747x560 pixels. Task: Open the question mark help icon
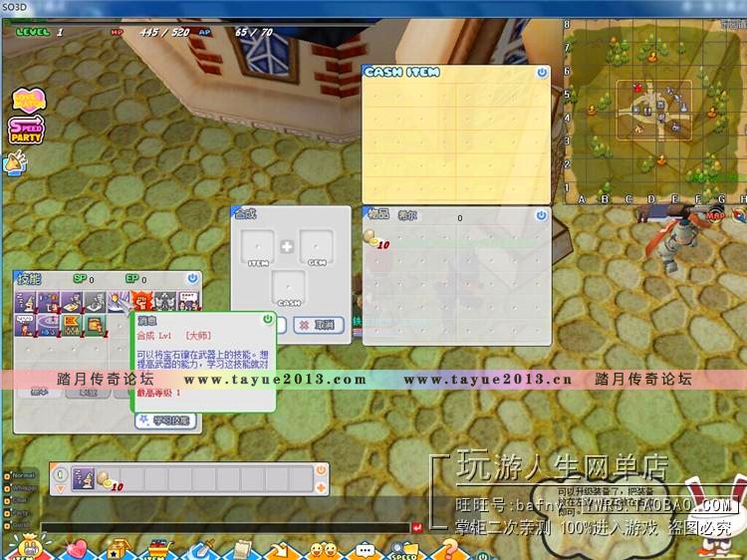point(448,549)
